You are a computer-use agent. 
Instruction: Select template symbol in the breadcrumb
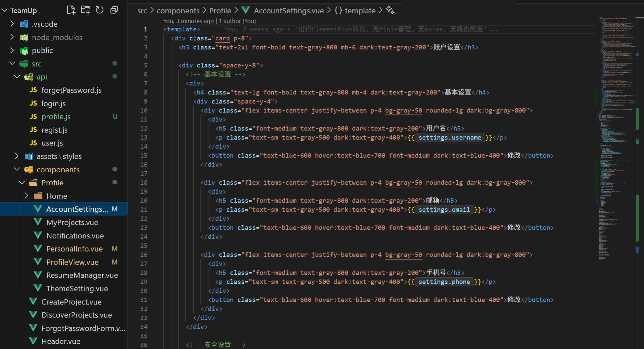360,11
